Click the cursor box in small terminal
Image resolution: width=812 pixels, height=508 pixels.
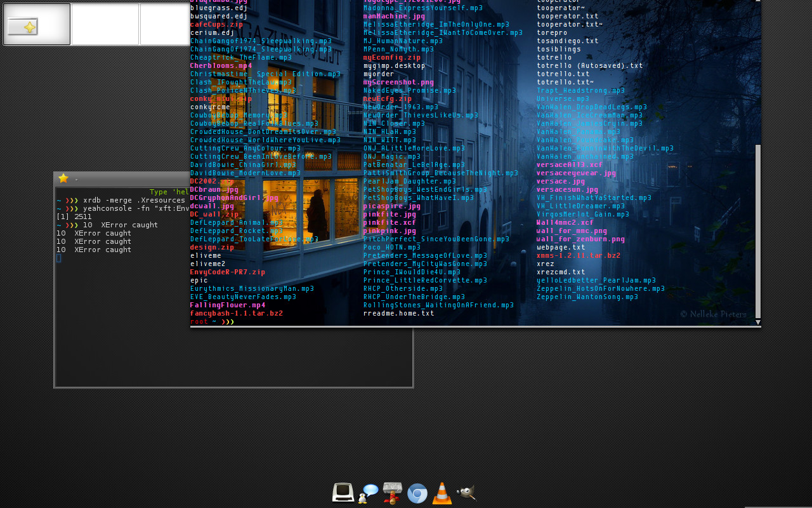(58, 258)
